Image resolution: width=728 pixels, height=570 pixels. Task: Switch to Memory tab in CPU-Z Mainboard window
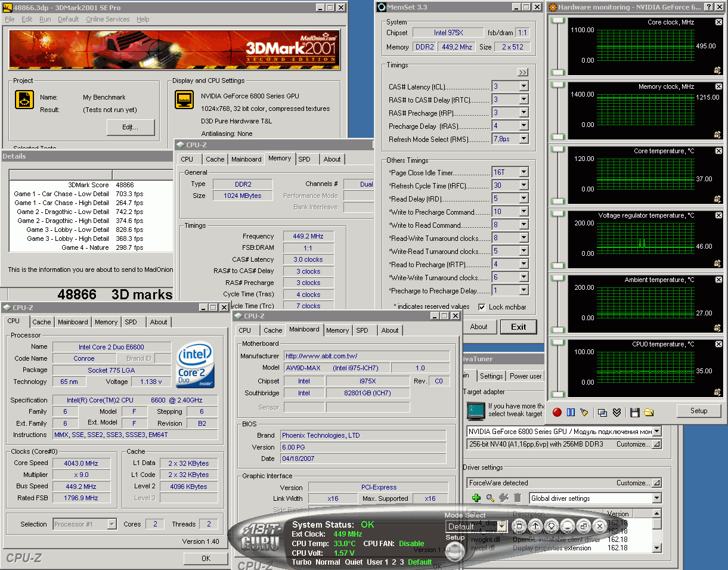(x=337, y=330)
